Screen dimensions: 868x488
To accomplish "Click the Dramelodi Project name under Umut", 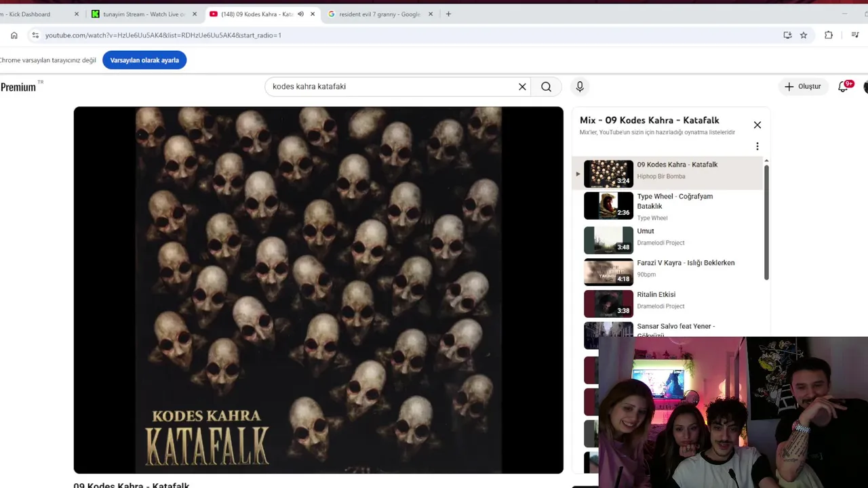I will [660, 243].
